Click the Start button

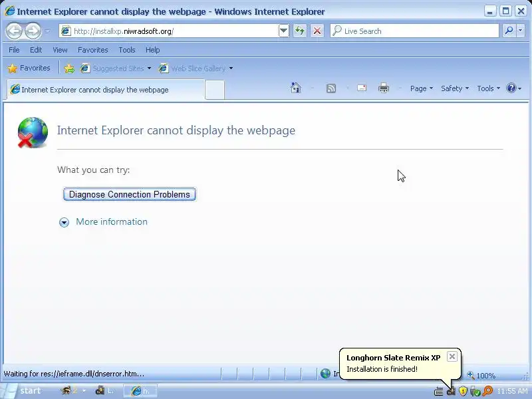(x=22, y=391)
